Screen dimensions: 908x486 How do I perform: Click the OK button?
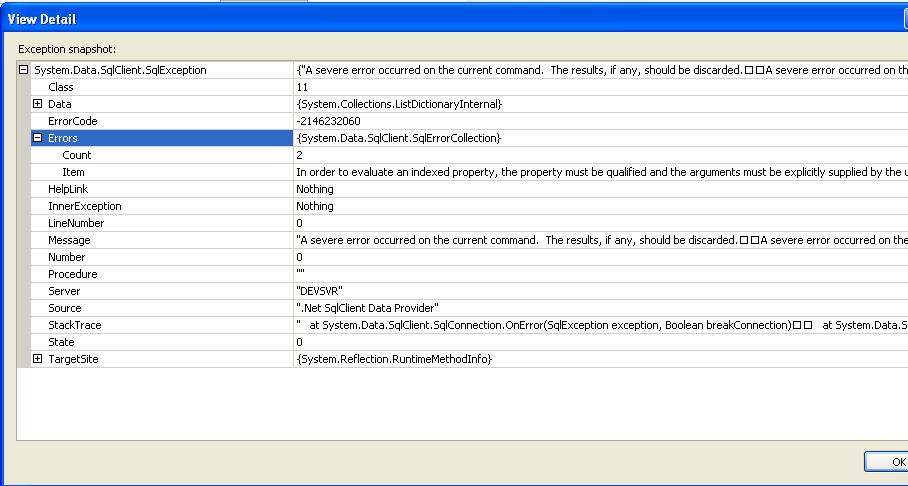(890, 461)
